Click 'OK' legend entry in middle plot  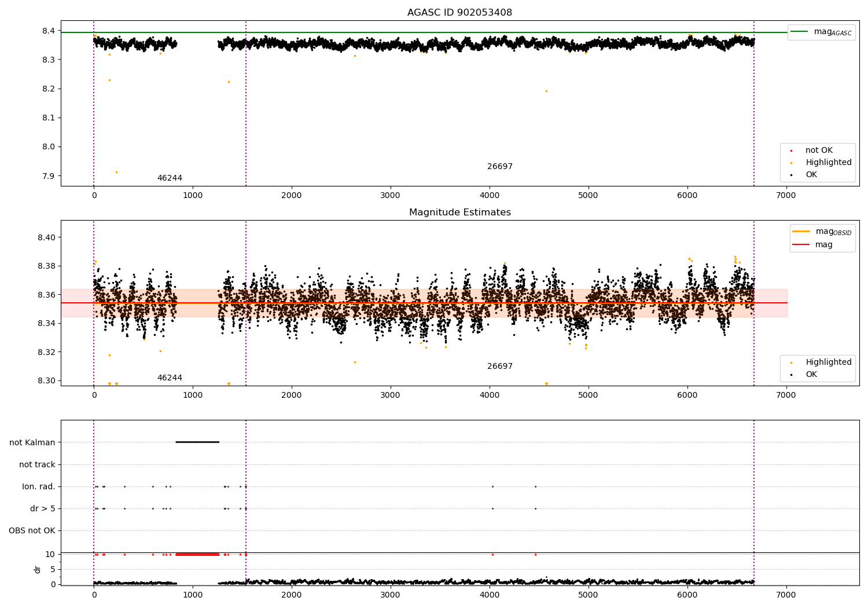click(x=803, y=375)
